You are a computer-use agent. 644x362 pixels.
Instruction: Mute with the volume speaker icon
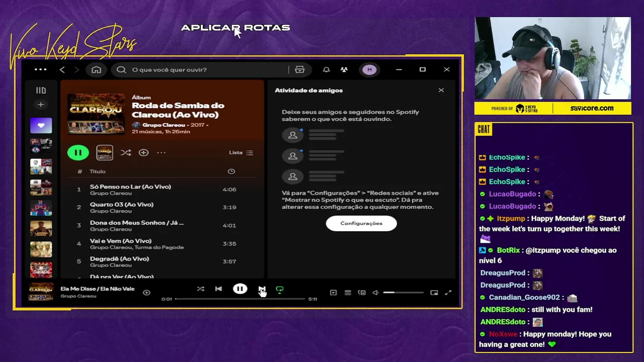(375, 293)
